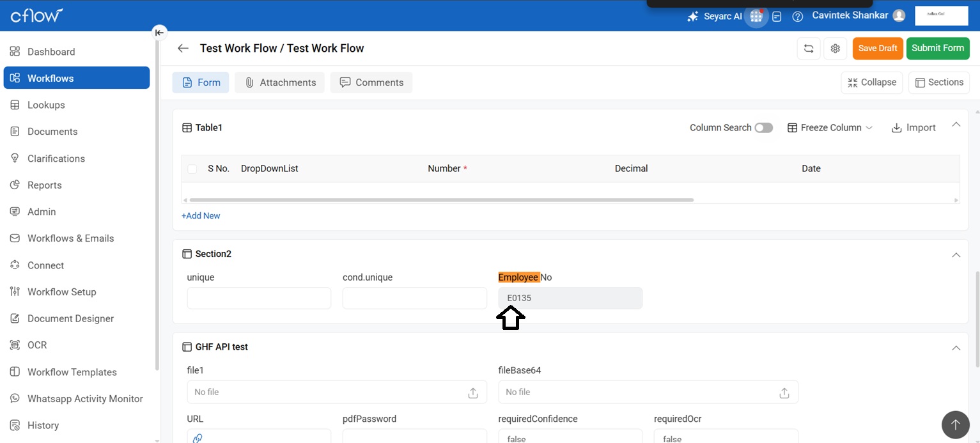Viewport: 980px width, 443px height.
Task: Switch to the Attachments tab
Action: tap(280, 82)
